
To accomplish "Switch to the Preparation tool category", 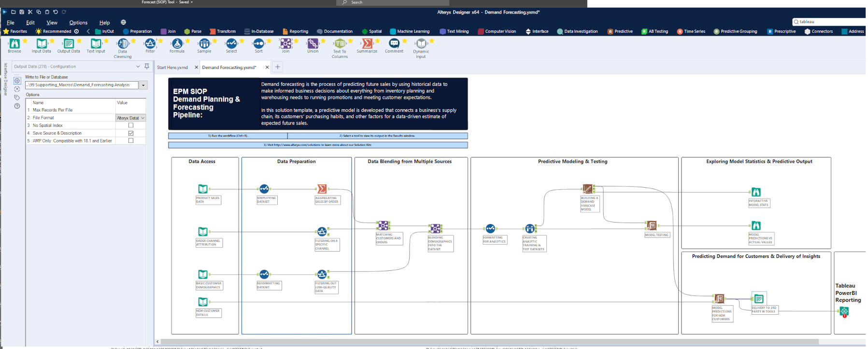I will coord(137,31).
